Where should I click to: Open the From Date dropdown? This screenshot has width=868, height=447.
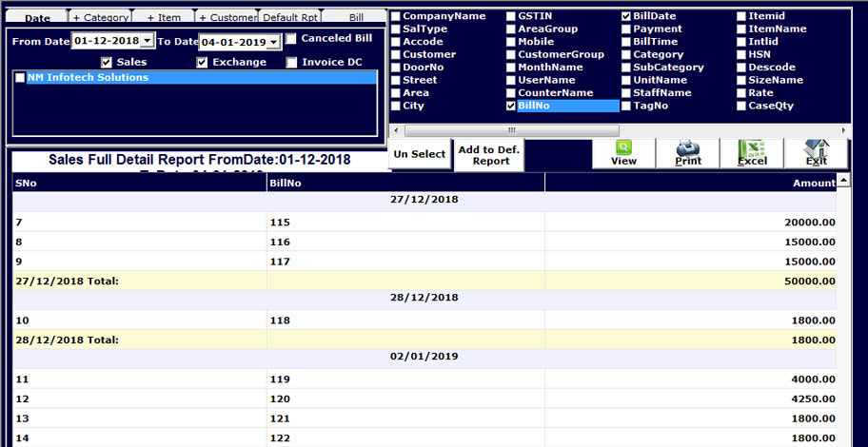pyautogui.click(x=148, y=42)
